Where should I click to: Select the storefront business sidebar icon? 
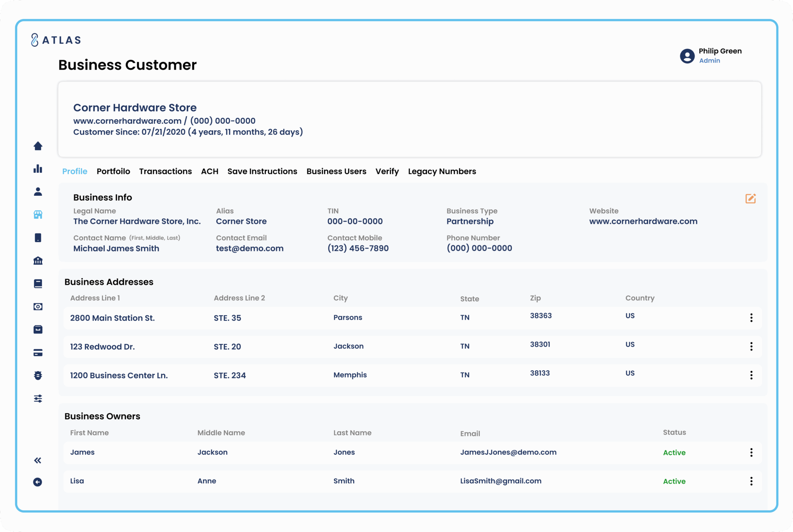point(38,214)
